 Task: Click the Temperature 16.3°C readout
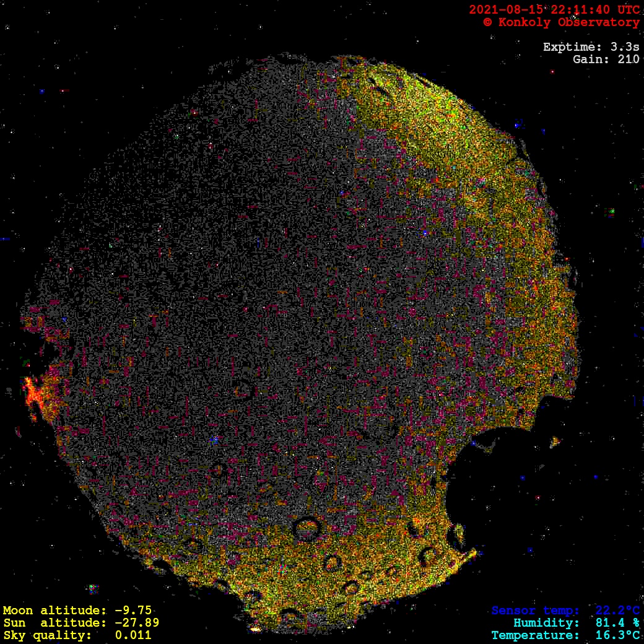click(x=565, y=635)
